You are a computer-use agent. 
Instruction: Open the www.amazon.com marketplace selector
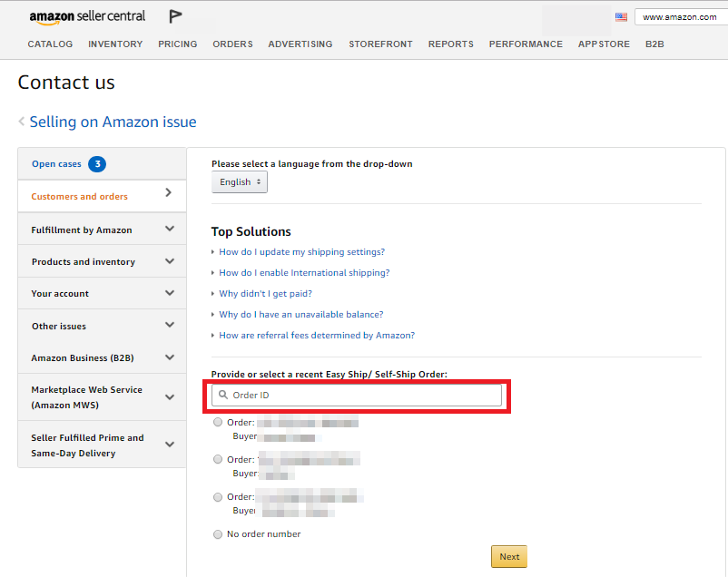pyautogui.click(x=681, y=17)
